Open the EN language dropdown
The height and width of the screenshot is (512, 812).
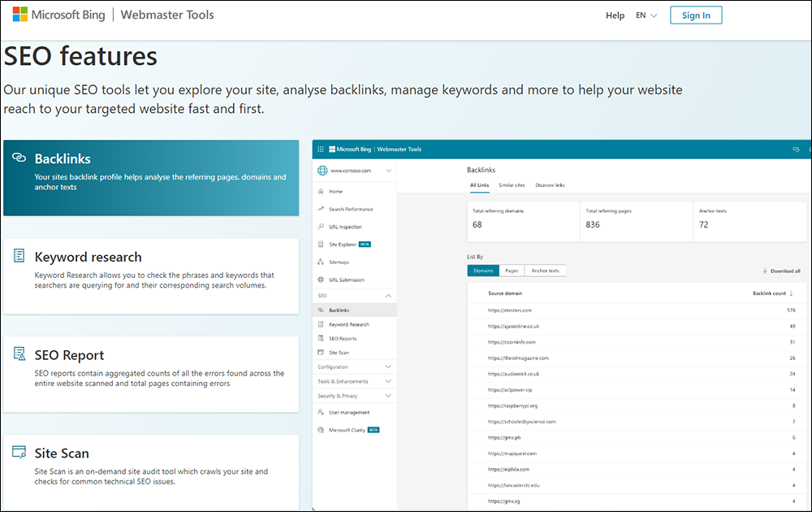pyautogui.click(x=646, y=15)
